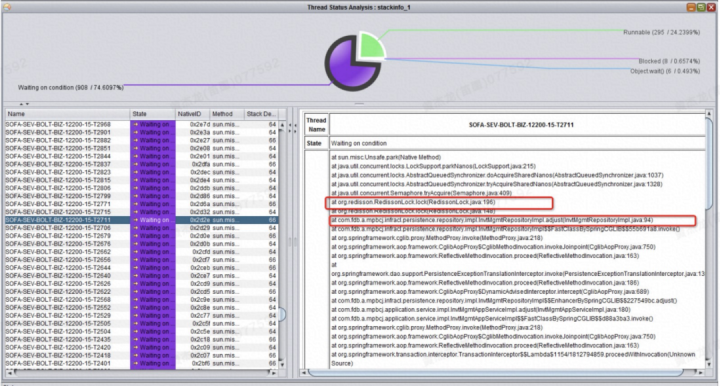Sort threads by the State column header
Screen dimensions: 720x386
pyautogui.click(x=152, y=114)
